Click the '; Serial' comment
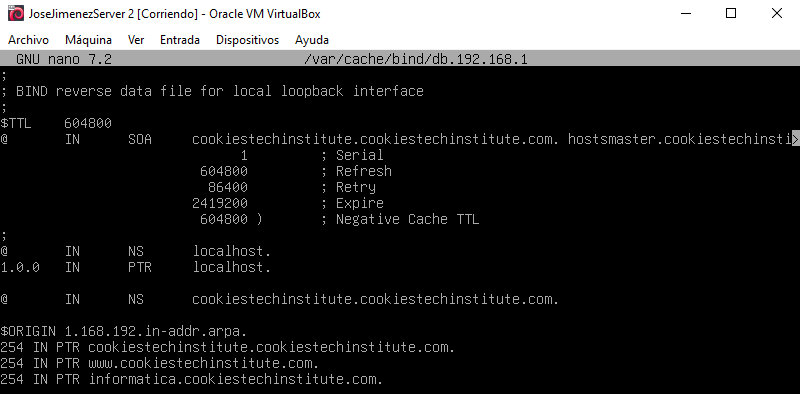Viewport: 800px width, 394px height. tap(352, 155)
